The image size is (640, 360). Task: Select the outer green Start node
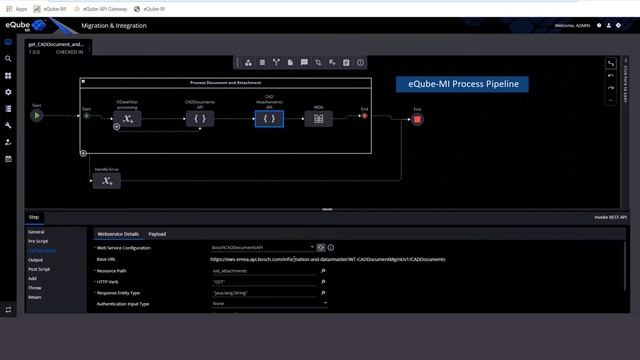(36, 116)
